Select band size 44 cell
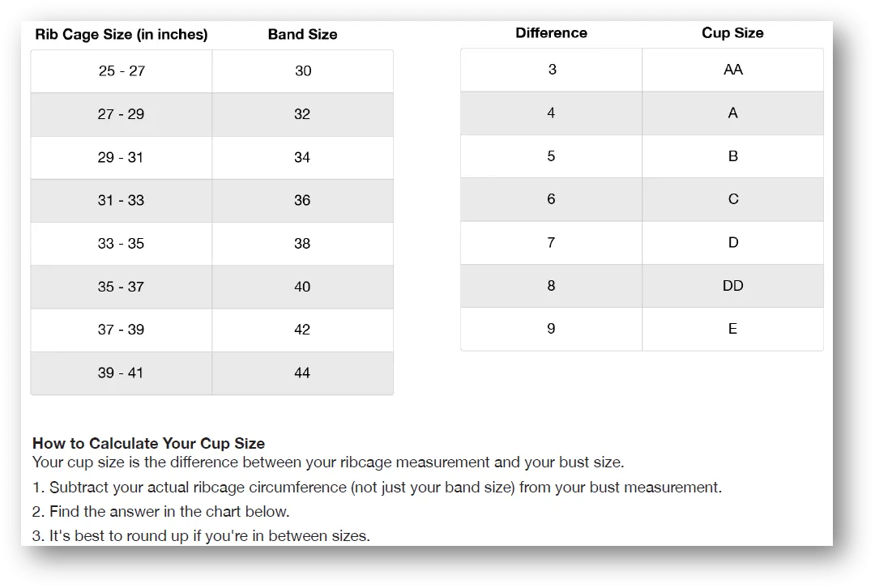The width and height of the screenshot is (875, 588). click(x=302, y=373)
